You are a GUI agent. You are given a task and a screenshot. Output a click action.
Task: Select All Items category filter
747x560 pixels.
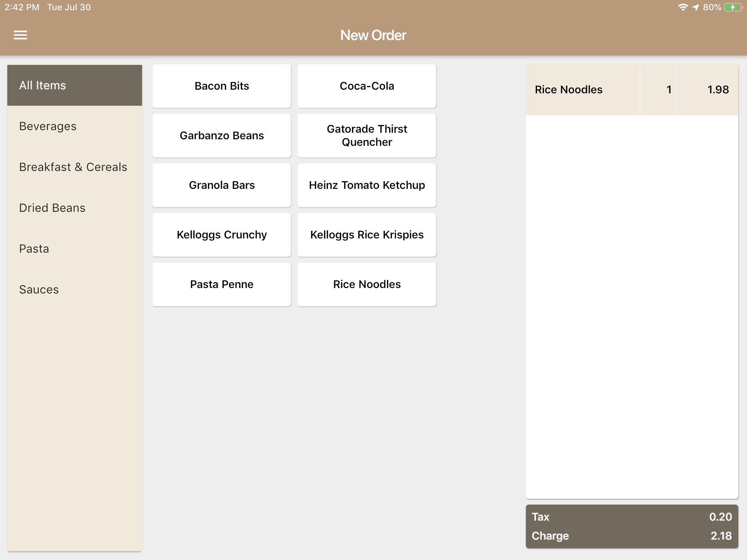pyautogui.click(x=74, y=85)
